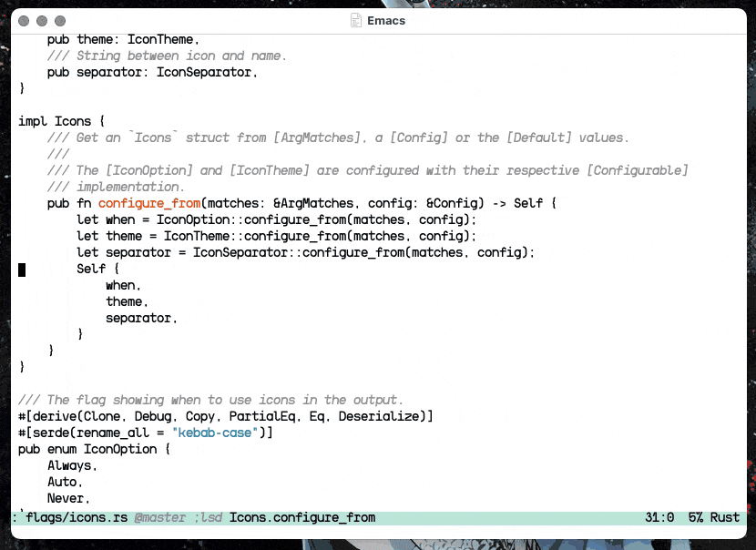Click the "Emacs" window title text
The image size is (756, 550).
pos(386,21)
